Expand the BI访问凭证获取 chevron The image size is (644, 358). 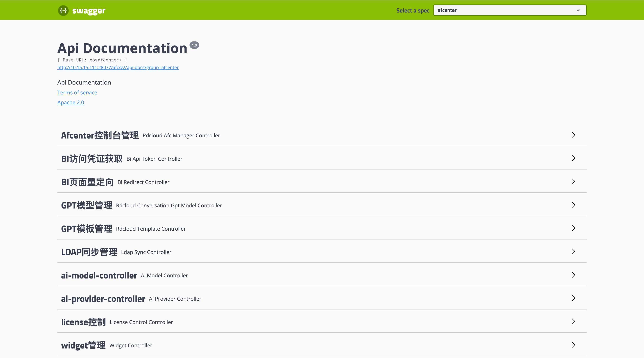click(x=573, y=158)
